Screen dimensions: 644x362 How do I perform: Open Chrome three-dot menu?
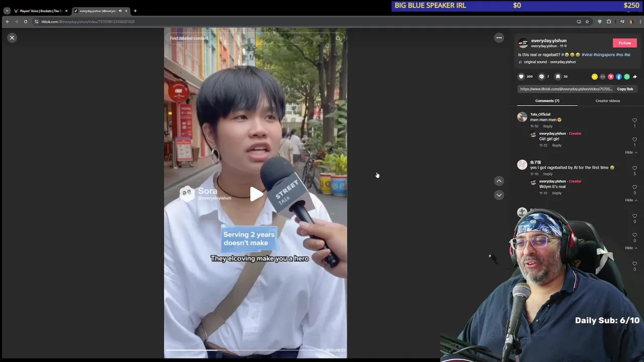tap(640, 22)
